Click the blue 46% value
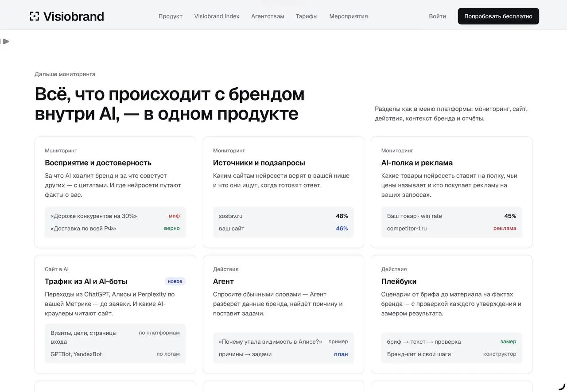Viewport: 567px width, 392px height. pos(342,229)
